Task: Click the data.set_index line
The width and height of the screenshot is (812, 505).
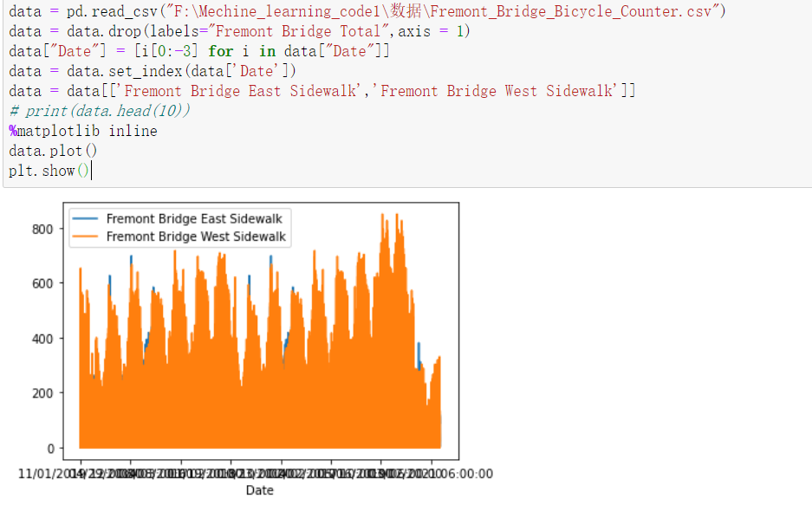Action: pos(153,71)
